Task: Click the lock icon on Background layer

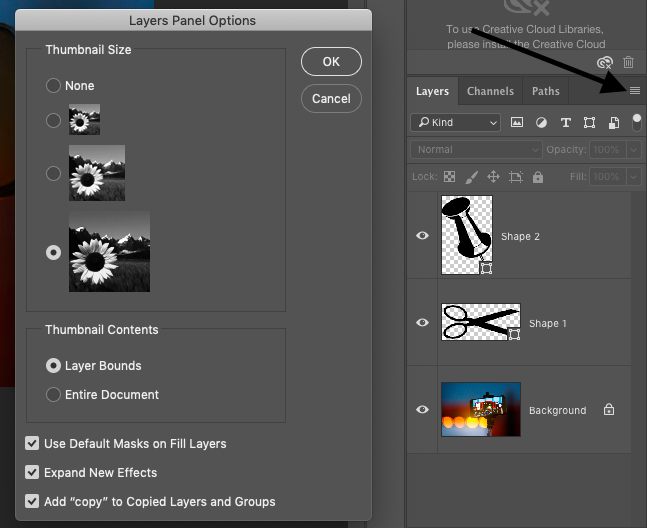Action: pyautogui.click(x=609, y=410)
